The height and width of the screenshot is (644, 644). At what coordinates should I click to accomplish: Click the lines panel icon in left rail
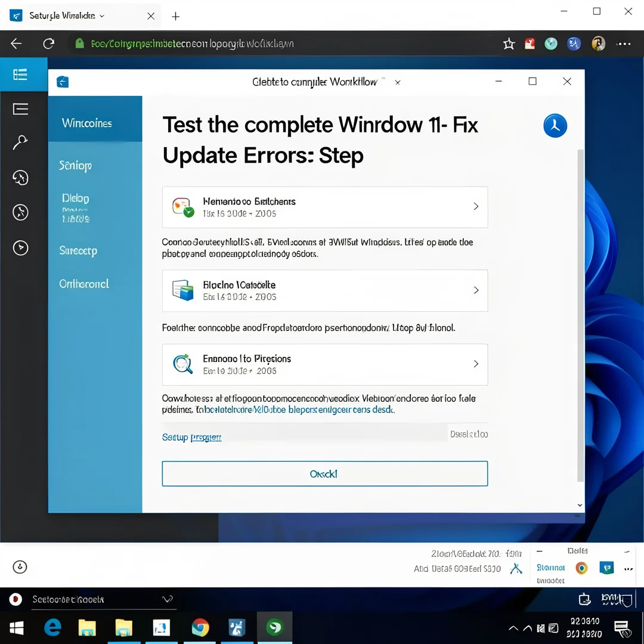point(20,109)
